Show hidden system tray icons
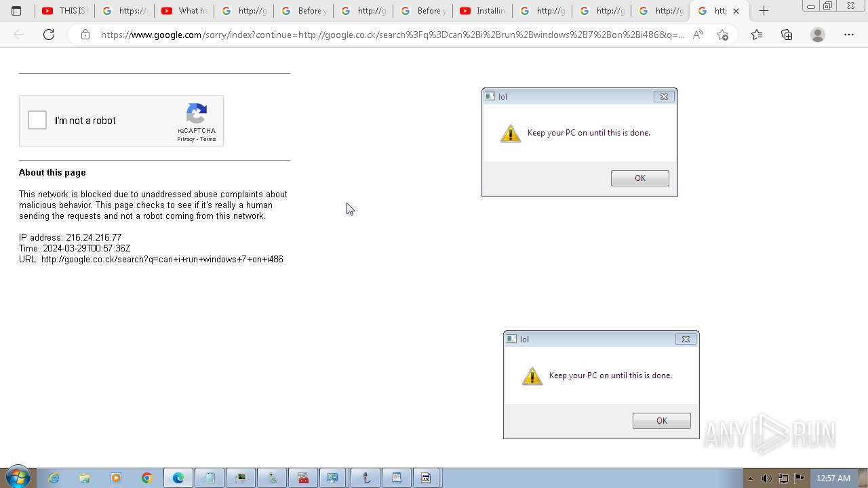Image resolution: width=868 pixels, height=488 pixels. coord(751,479)
